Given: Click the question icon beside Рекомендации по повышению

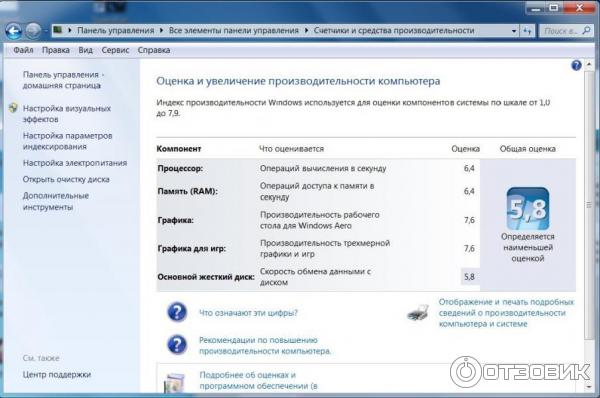Looking at the screenshot, I should [x=177, y=344].
